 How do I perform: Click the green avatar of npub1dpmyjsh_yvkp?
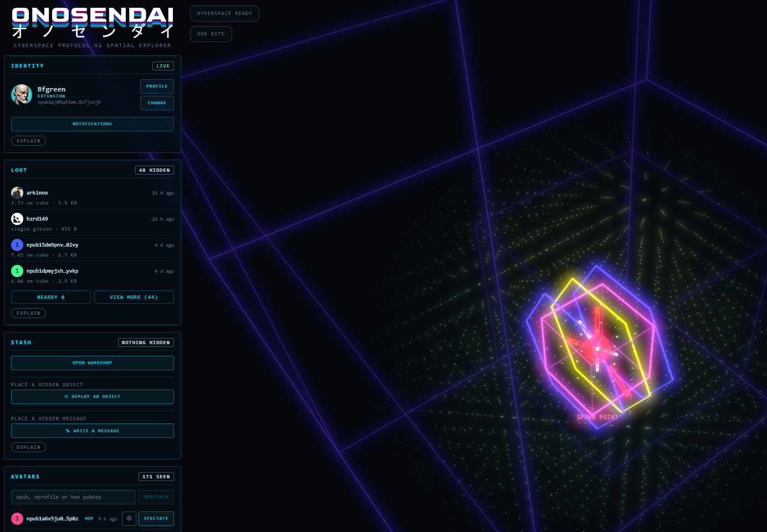[x=17, y=271]
